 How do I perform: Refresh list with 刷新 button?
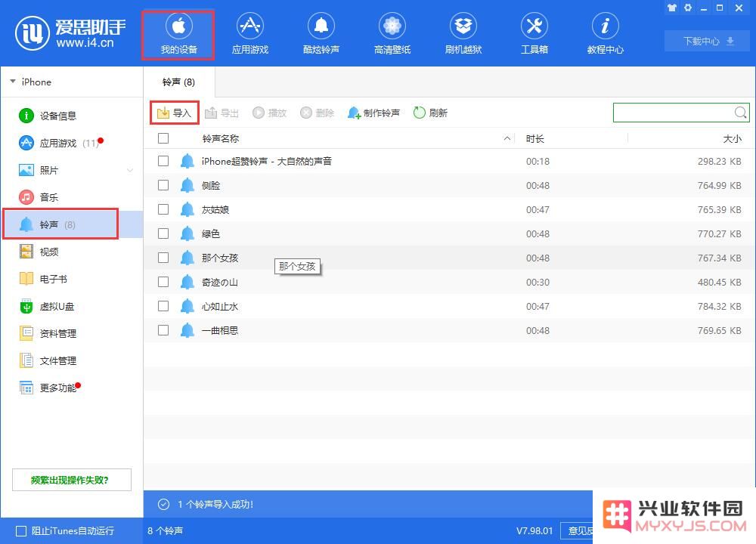tap(431, 113)
